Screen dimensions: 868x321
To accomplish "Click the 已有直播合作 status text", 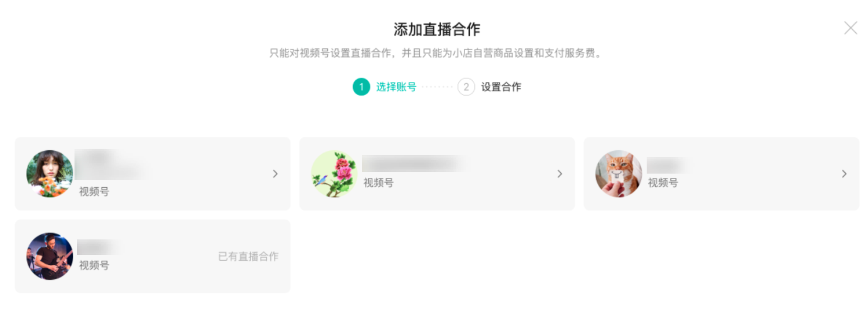I will 248,256.
